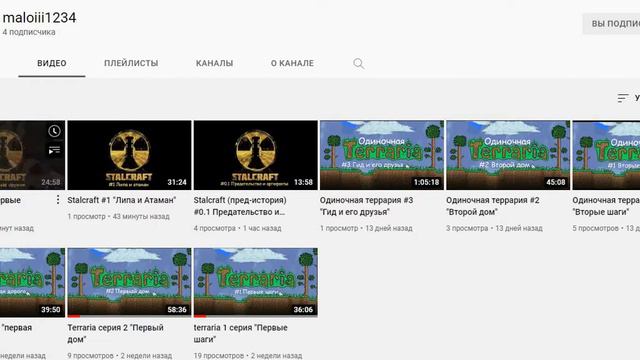The height and width of the screenshot is (360, 640).
Task: Open Одиночная Terraria #3 thumbnail, 1:05:18
Action: click(x=382, y=155)
